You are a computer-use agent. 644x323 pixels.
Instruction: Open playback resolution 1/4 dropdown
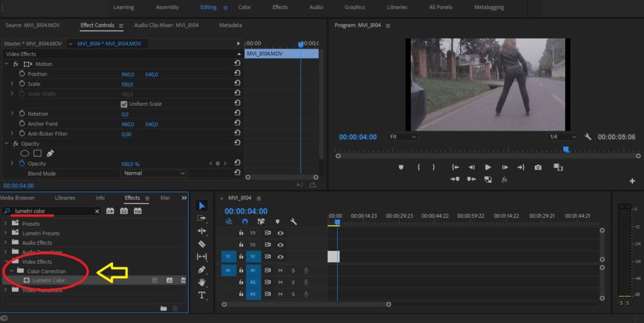pos(563,137)
